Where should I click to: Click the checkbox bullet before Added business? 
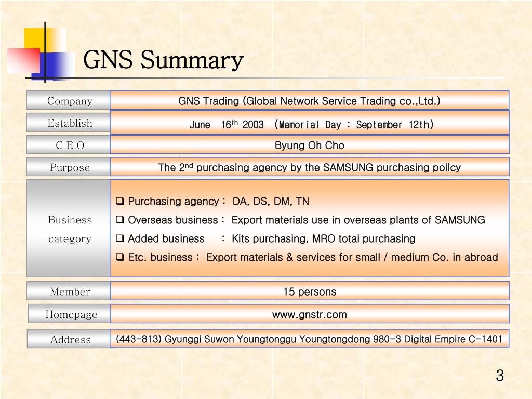(x=120, y=238)
